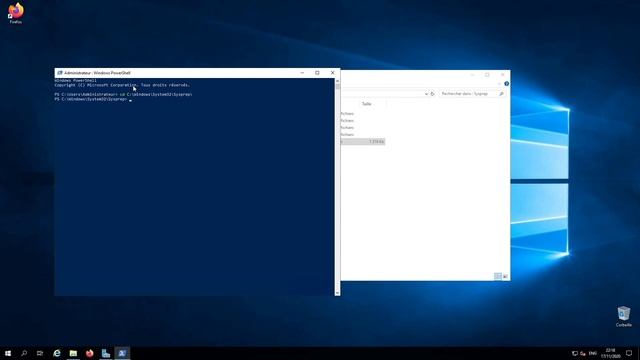Viewport: 640px width, 360px height.
Task: Launch Internet Explorer from the taskbar
Action: [x=57, y=353]
